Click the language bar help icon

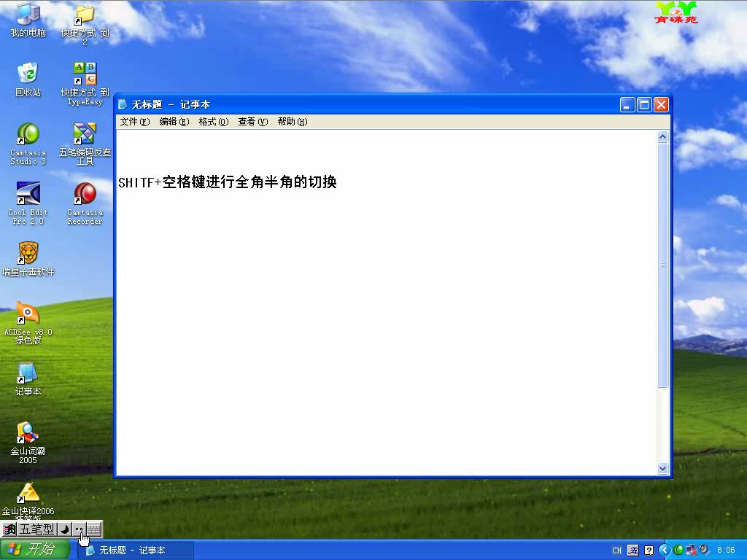coord(649,551)
